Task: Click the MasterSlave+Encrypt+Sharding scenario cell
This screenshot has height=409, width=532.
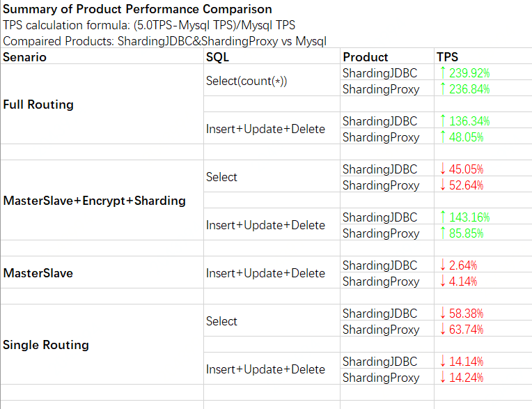Action: (95, 201)
